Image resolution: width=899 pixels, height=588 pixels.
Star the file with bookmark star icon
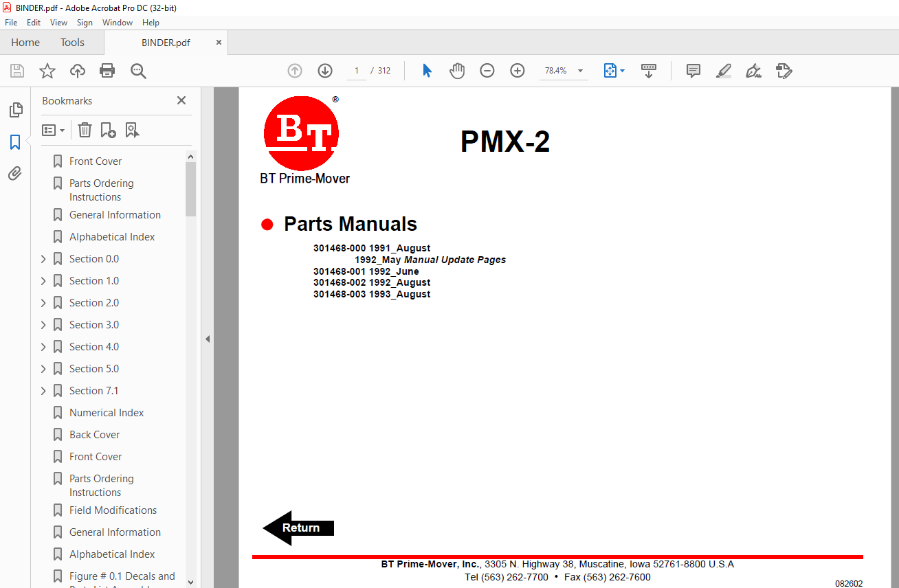(47, 71)
